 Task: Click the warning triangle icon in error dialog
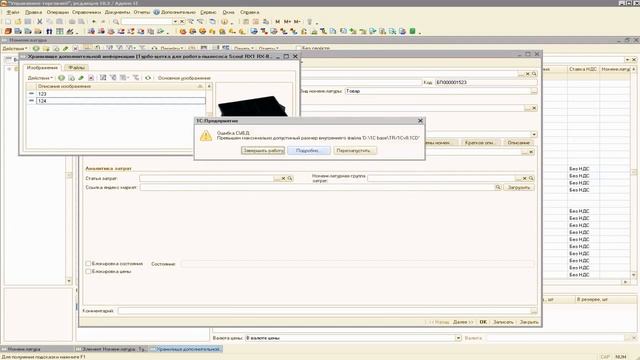click(x=206, y=136)
